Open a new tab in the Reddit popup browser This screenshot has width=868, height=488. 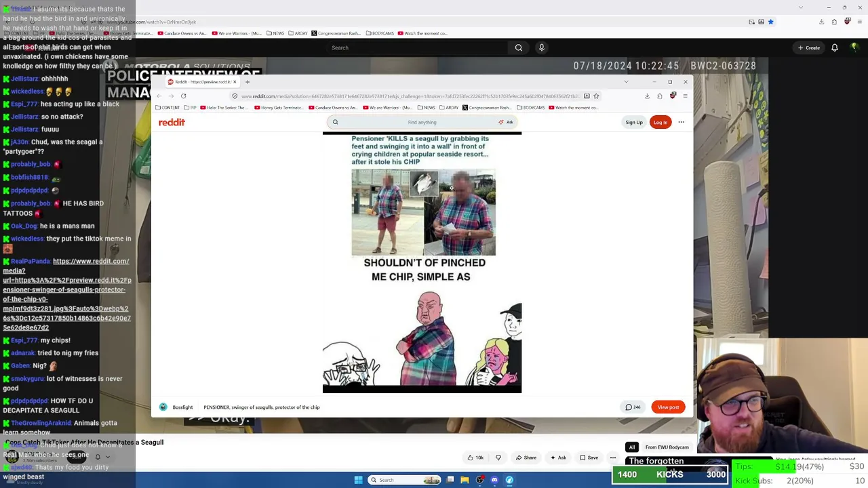(x=247, y=82)
